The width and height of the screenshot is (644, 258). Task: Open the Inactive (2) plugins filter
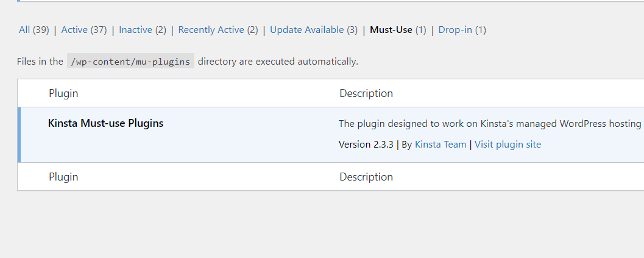pyautogui.click(x=142, y=30)
